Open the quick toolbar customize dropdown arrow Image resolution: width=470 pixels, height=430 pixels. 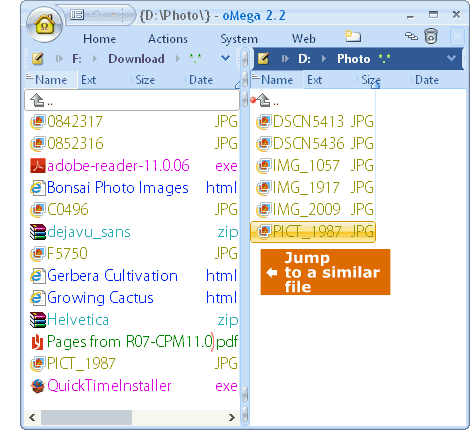(114, 15)
